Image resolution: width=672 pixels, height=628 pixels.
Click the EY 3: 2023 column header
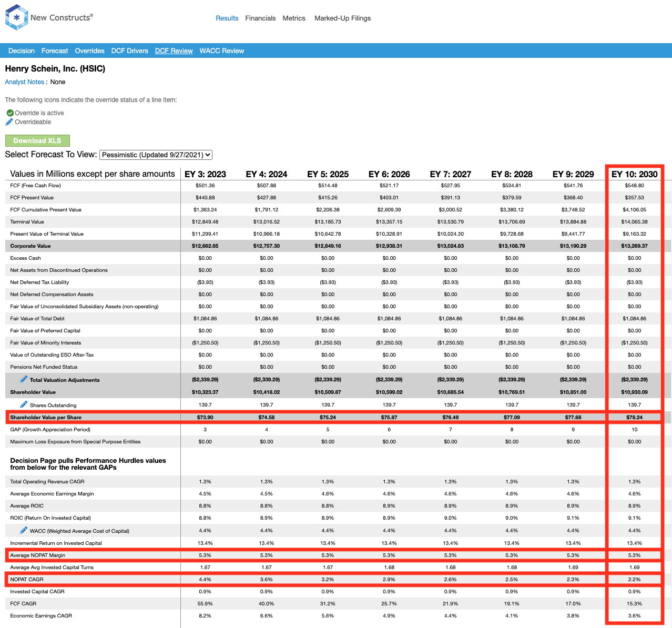pos(205,174)
